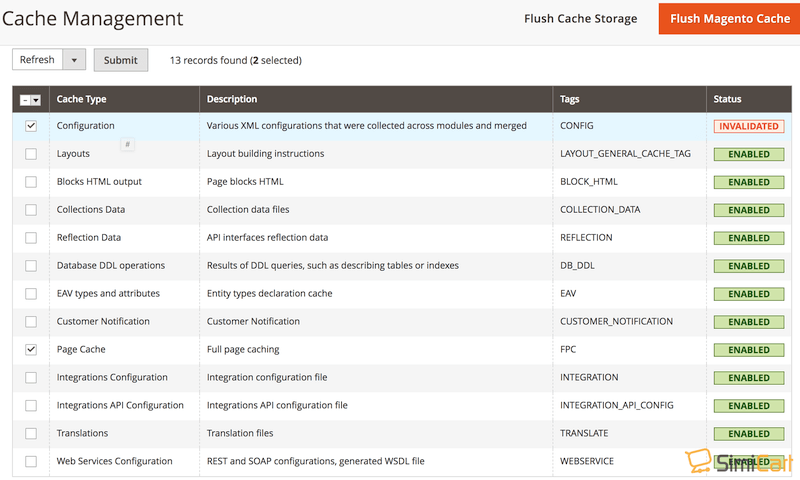800x480 pixels.
Task: Click the Description column header
Action: 232,99
